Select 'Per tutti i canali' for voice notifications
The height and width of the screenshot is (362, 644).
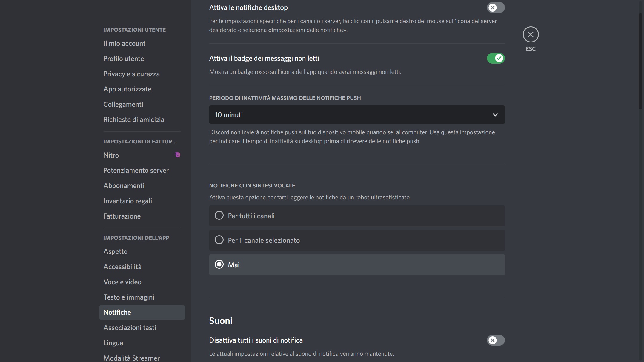219,215
